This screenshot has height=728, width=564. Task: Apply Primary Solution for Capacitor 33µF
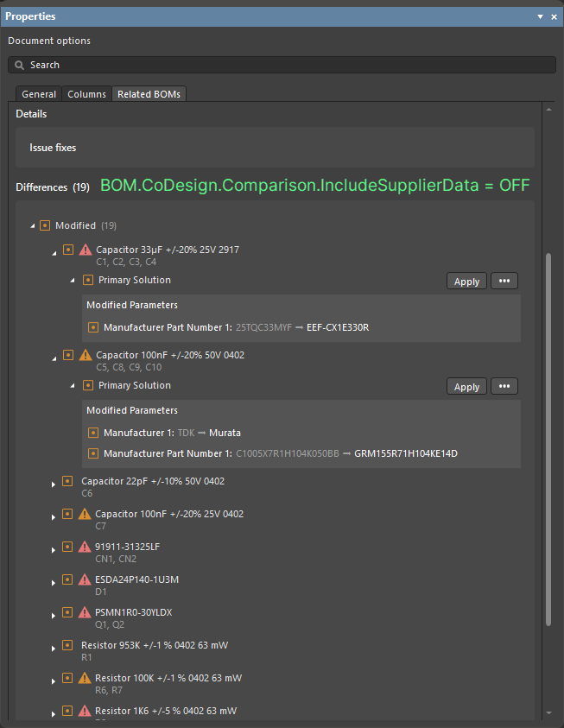click(466, 282)
